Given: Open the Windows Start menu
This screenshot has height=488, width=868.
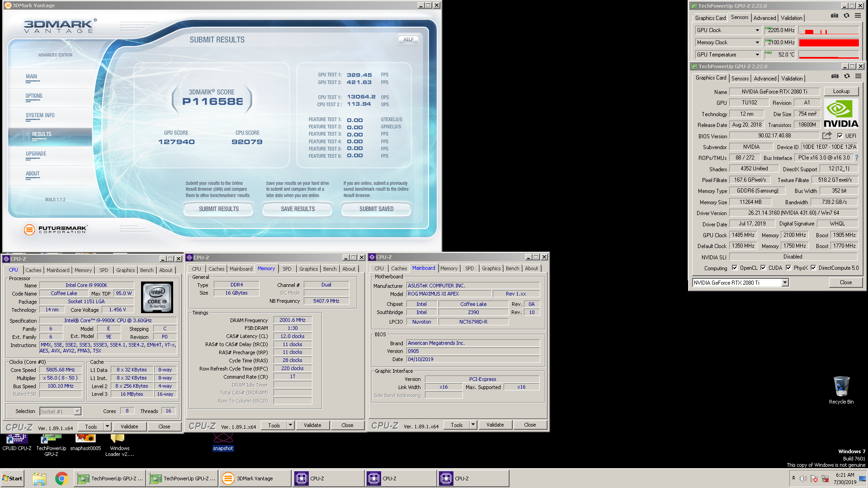Looking at the screenshot, I should coord(12,479).
